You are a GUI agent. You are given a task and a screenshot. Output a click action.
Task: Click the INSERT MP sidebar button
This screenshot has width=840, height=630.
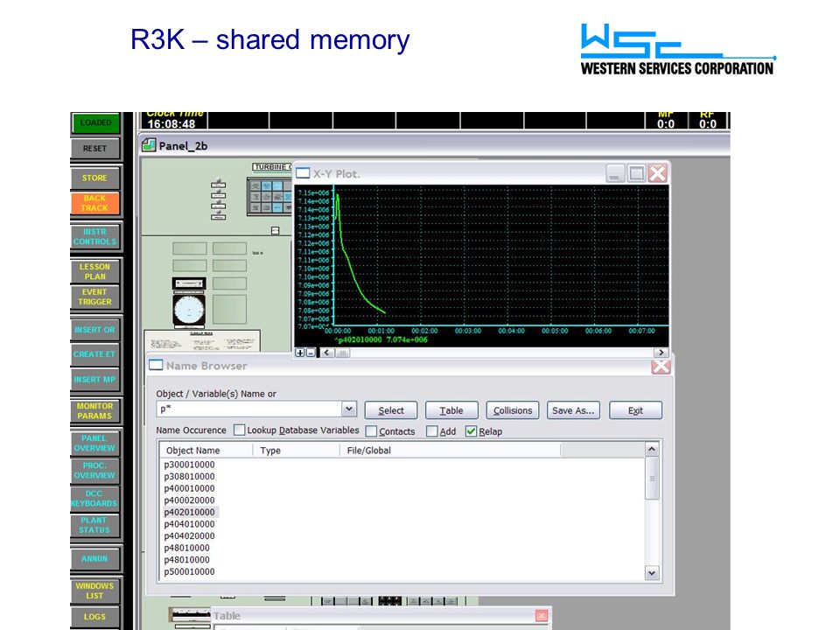coord(94,379)
